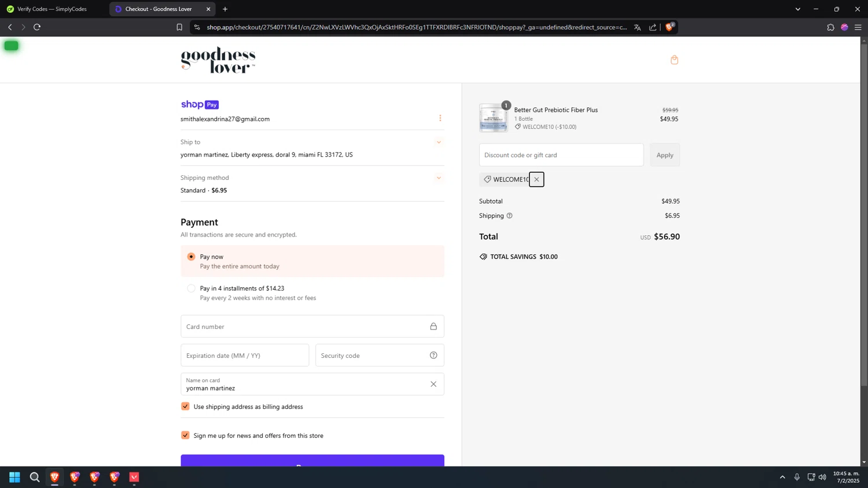Screen dimensions: 868x488
Task: Click the browser back arrow
Action: tap(10, 27)
